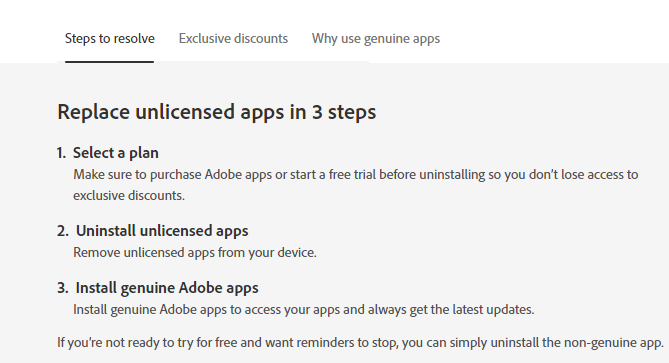Viewport: 669px width, 363px height.
Task: Click the number 3 list marker
Action: click(x=63, y=288)
